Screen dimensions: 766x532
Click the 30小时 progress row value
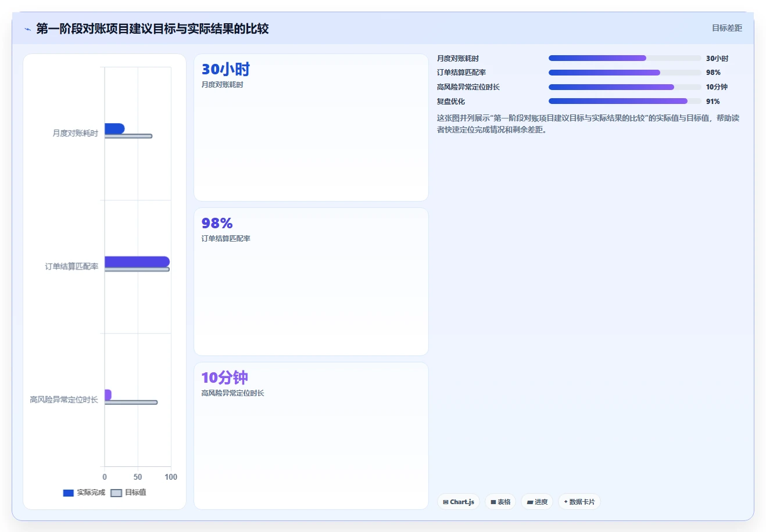(x=717, y=59)
